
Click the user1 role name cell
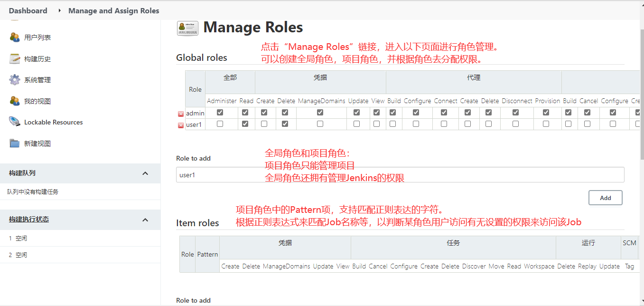click(x=195, y=124)
